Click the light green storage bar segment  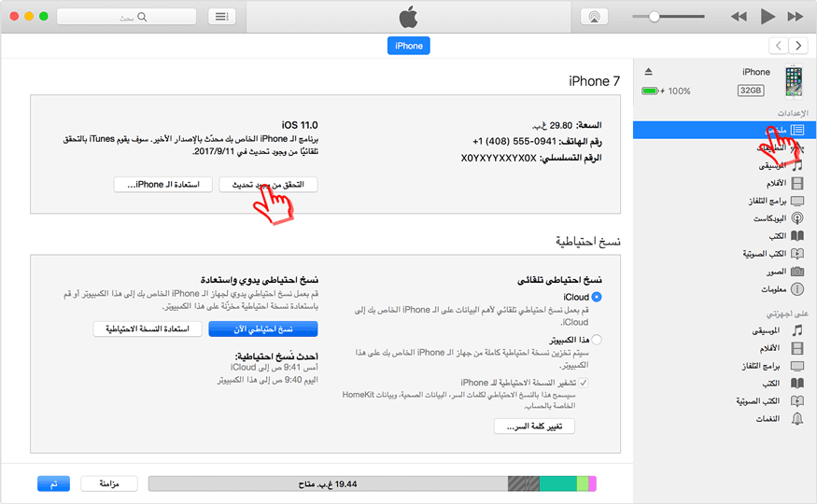click(583, 483)
